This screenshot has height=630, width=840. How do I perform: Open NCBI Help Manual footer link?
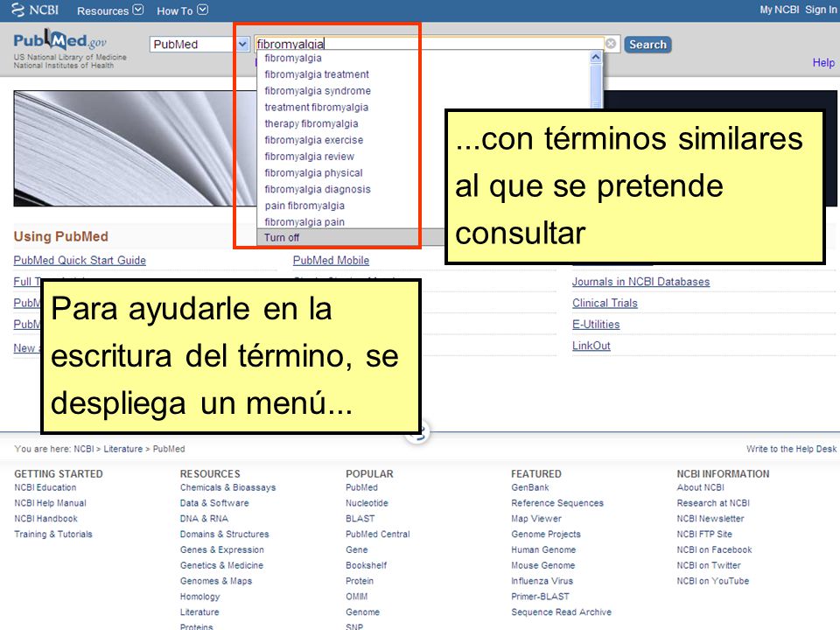51,503
